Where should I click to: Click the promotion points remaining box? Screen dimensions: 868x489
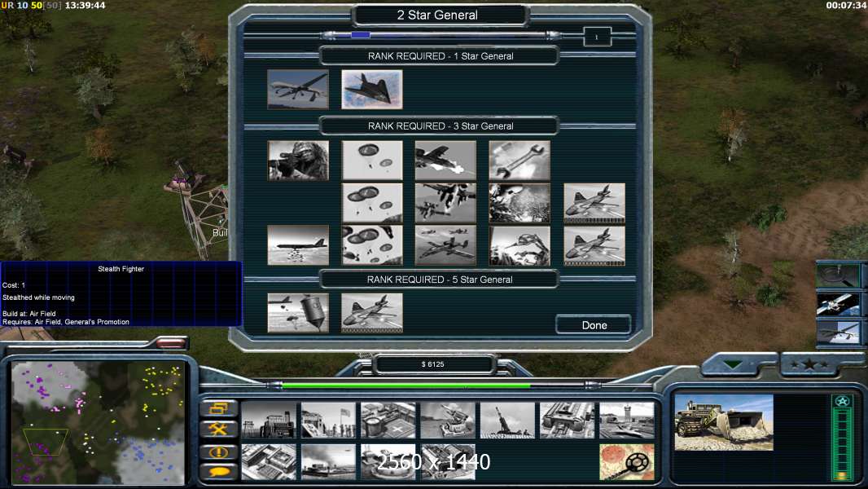(597, 37)
